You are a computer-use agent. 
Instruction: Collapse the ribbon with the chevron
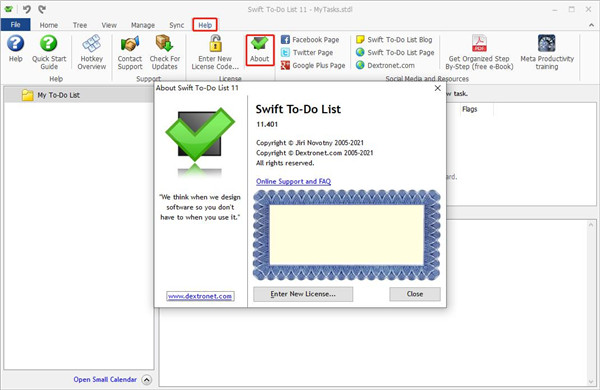(591, 25)
